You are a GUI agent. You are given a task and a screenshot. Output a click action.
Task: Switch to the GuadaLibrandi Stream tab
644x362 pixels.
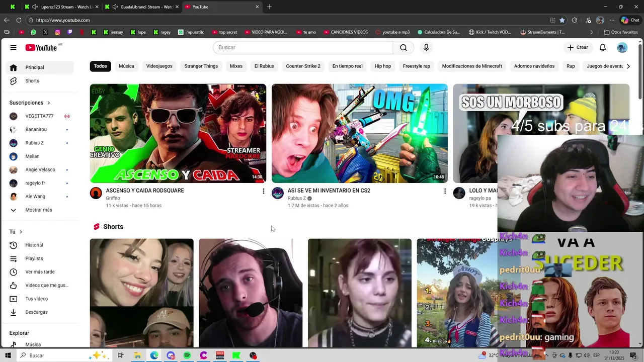tap(141, 7)
